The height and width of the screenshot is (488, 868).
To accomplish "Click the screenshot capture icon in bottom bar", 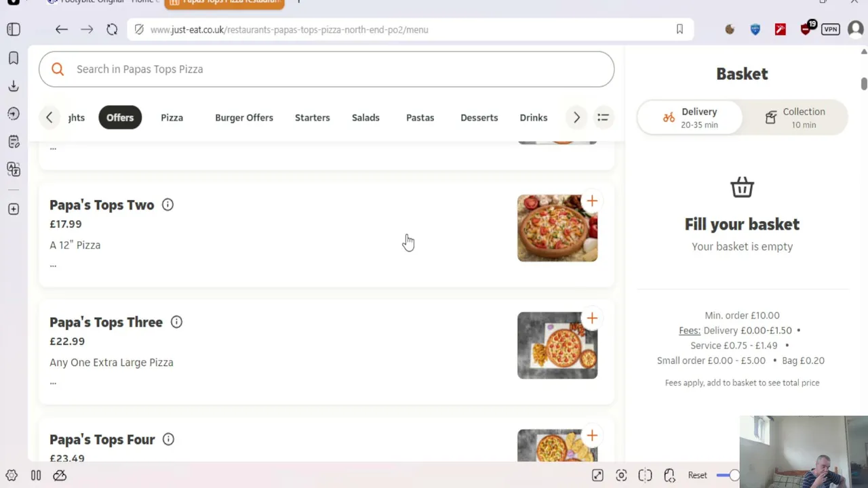I will (621, 476).
